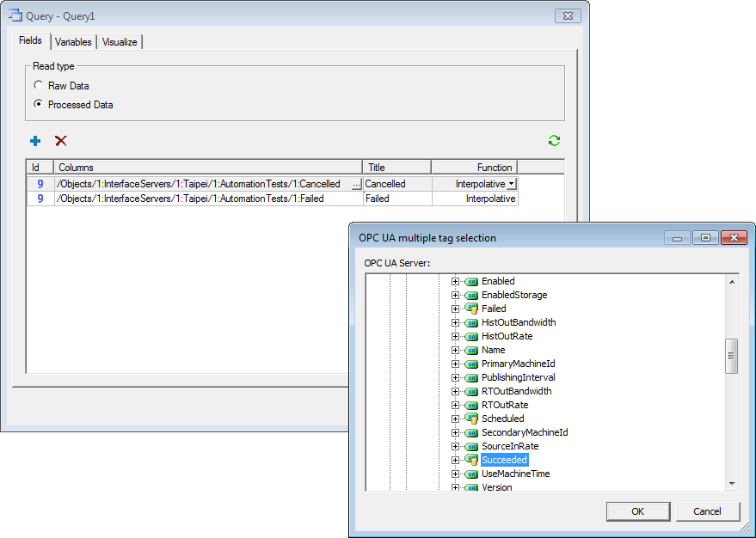Refresh the column list with the green refresh icon
Image resolution: width=756 pixels, height=538 pixels.
(x=554, y=141)
